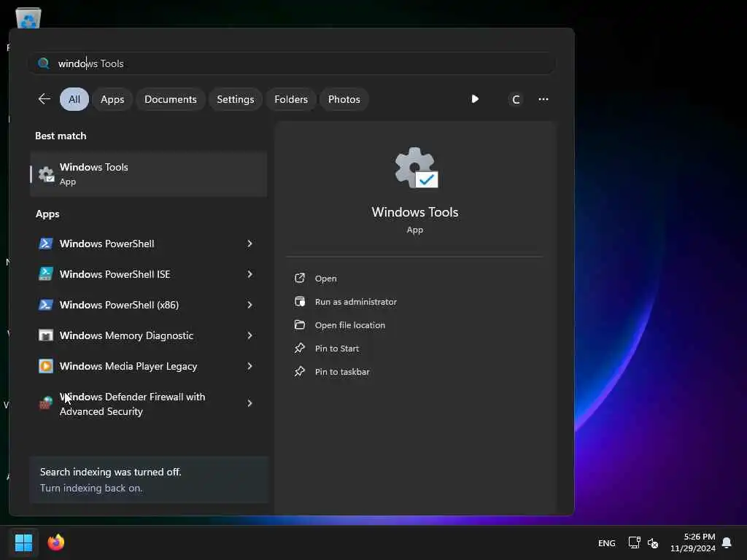747x560 pixels.
Task: Click the Pin to Start pin icon
Action: click(300, 348)
